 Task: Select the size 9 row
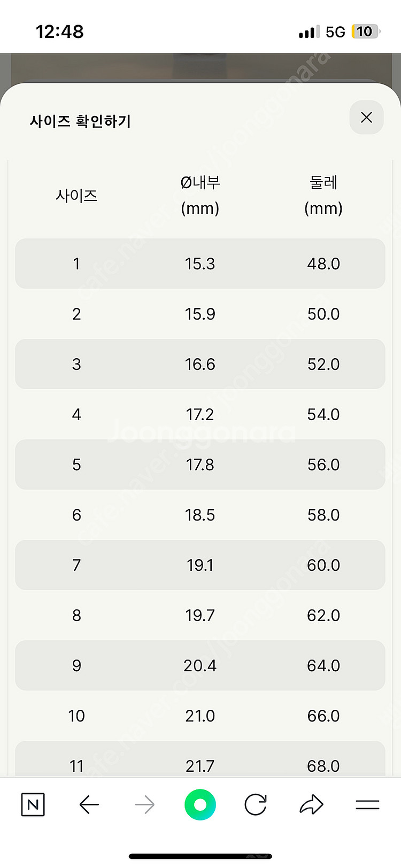[x=200, y=665]
